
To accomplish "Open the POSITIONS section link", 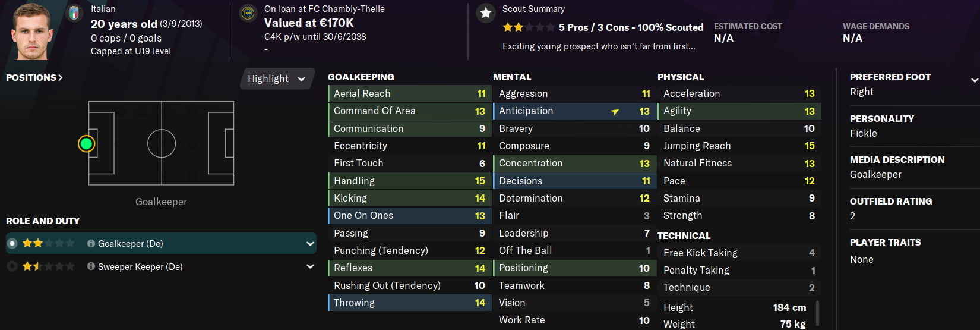I will click(34, 78).
